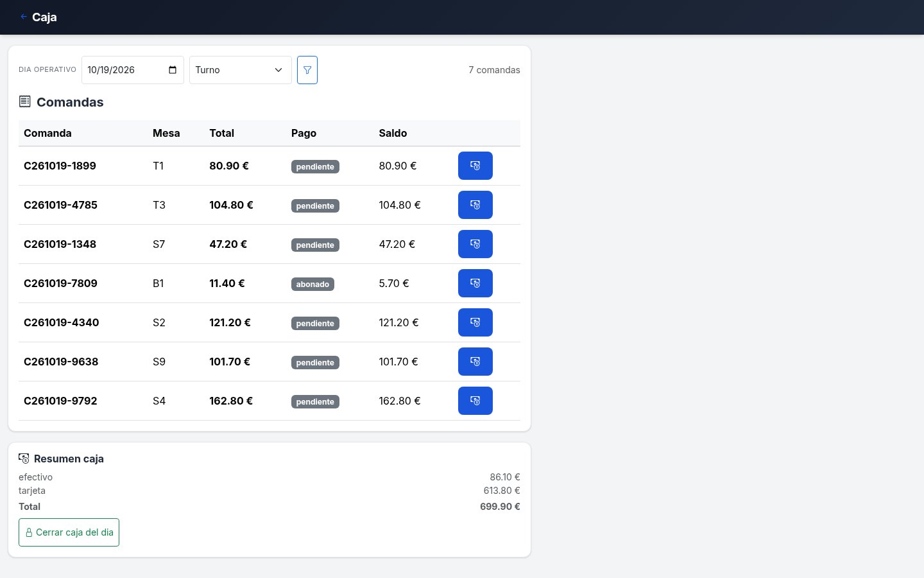The height and width of the screenshot is (578, 924).
Task: Click the Cerrar caja del día button
Action: [x=69, y=532]
